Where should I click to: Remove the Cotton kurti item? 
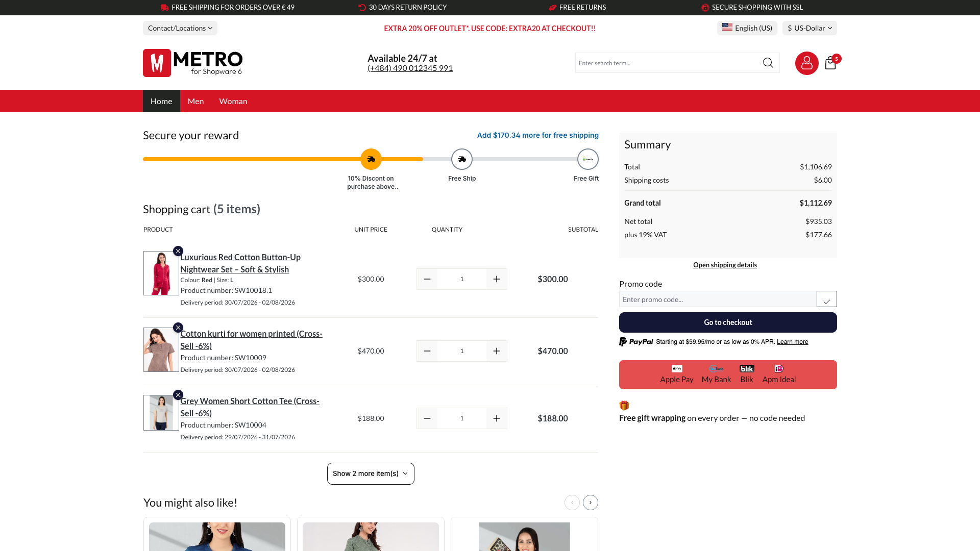pos(178,328)
